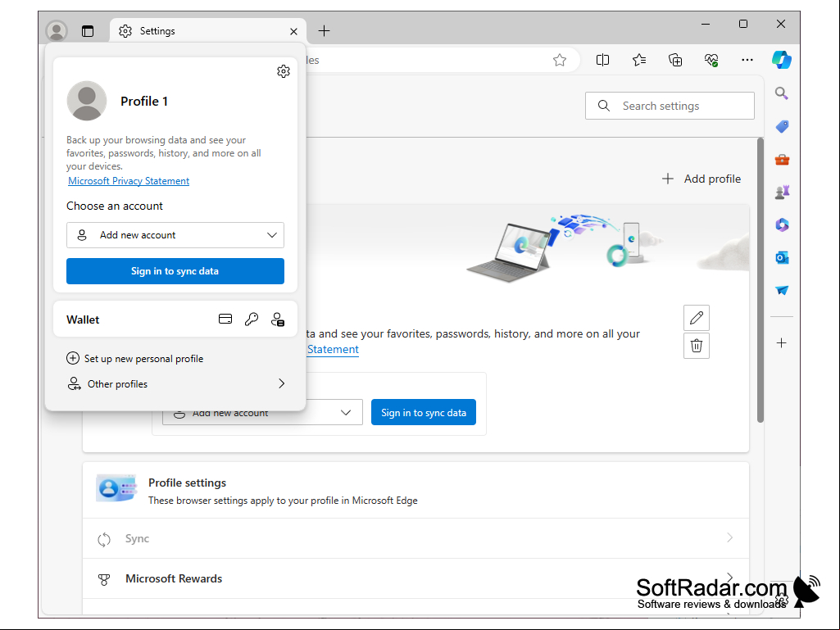This screenshot has height=630, width=840.
Task: Click the profile avatar in the title bar
Action: [57, 31]
